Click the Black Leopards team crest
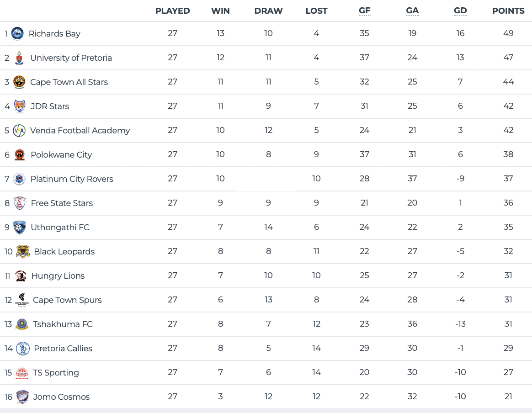The height and width of the screenshot is (413, 532). [23, 252]
